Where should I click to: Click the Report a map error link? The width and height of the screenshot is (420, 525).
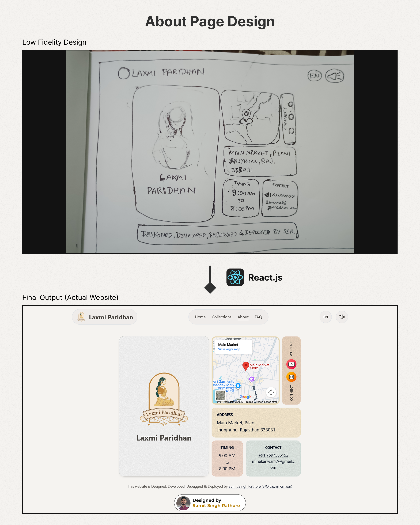[266, 402]
